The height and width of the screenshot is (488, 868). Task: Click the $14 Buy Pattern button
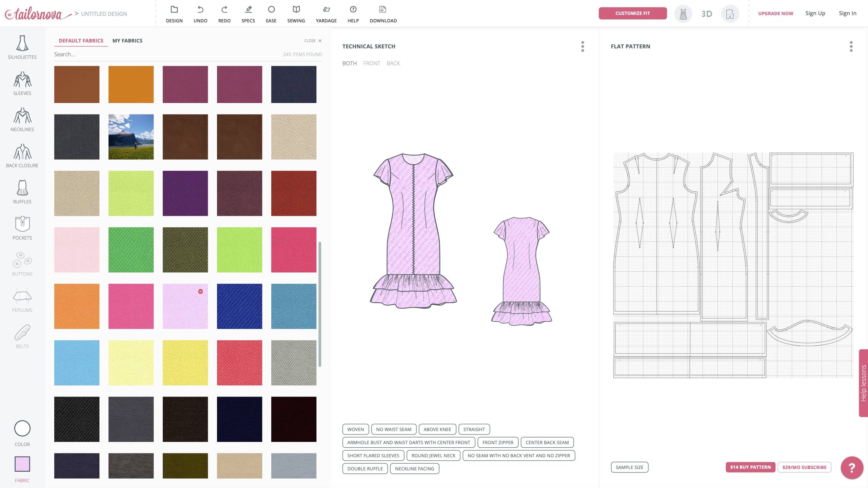[x=750, y=467]
